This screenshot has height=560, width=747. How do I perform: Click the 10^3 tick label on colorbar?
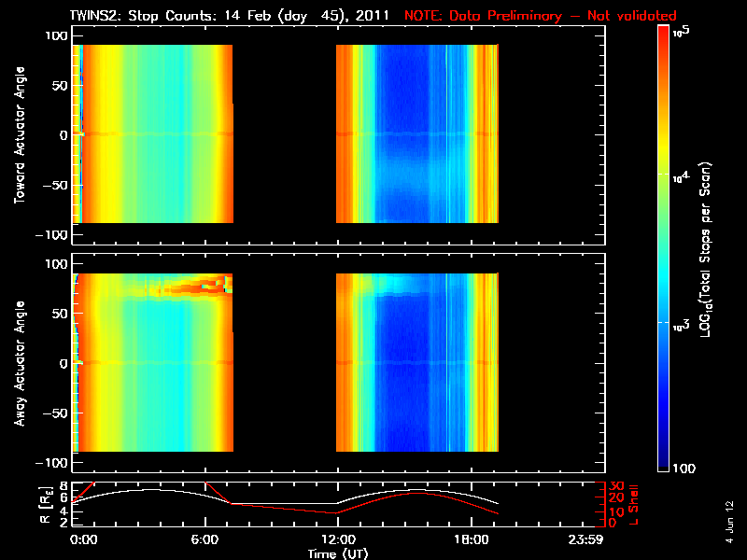coord(682,326)
